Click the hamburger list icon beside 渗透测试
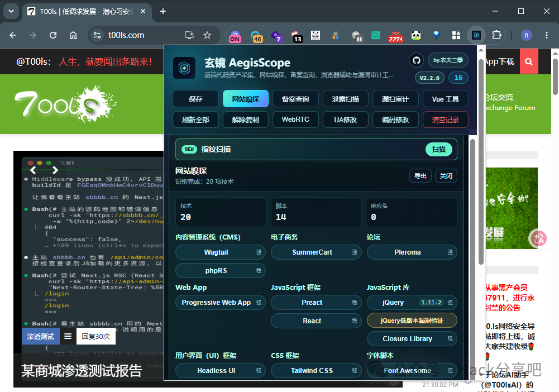Screen dimensions: 559x392 [x=68, y=336]
